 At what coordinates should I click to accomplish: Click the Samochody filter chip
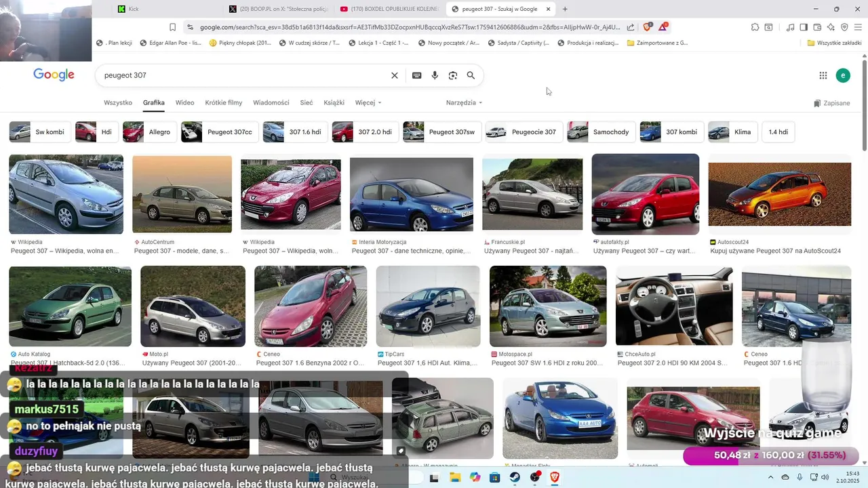click(x=601, y=132)
